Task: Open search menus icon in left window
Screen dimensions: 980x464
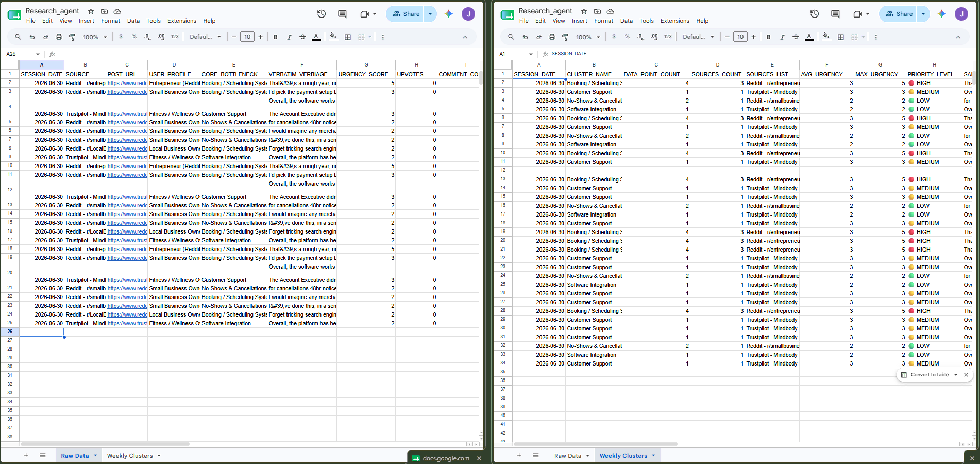Action: click(18, 37)
